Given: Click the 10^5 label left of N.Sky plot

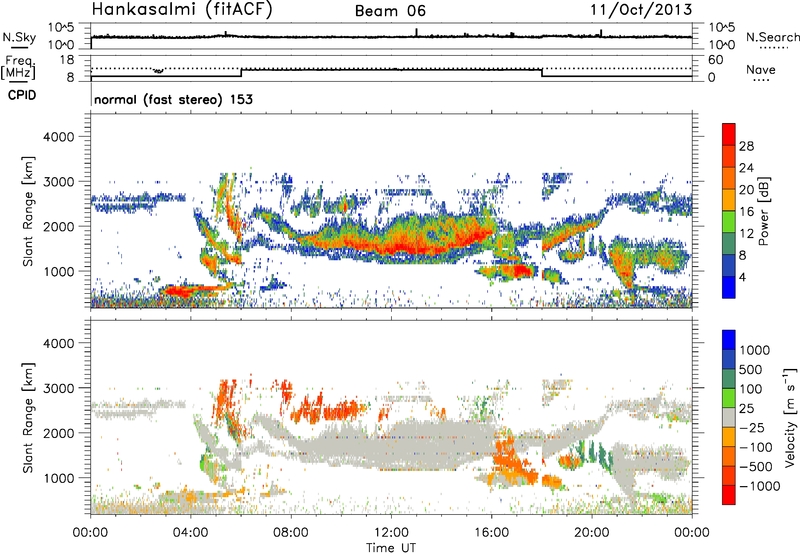Looking at the screenshot, I should click(x=61, y=28).
